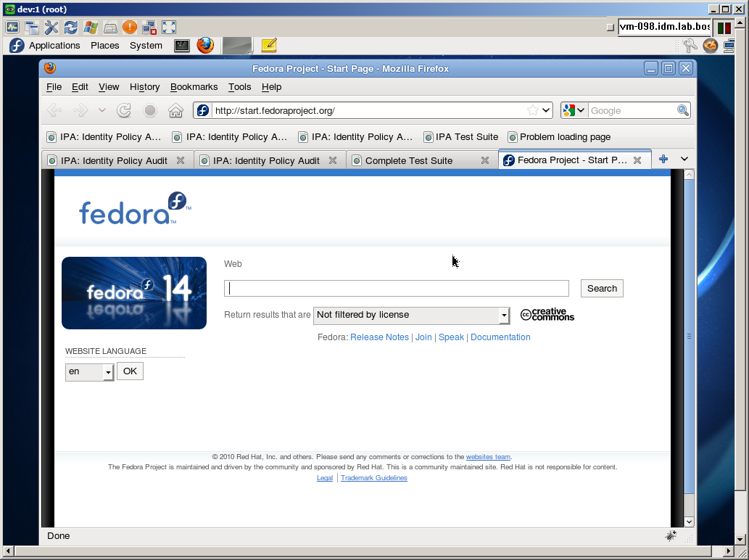The height and width of the screenshot is (560, 749).
Task: Open the URL history dropdown arrow
Action: point(546,110)
